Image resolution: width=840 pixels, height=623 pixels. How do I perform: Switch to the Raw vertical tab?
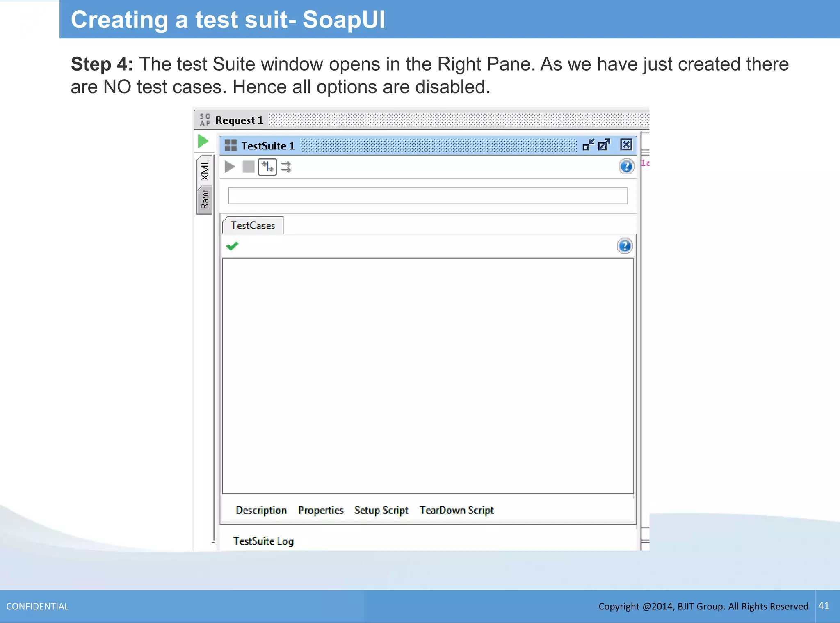[x=205, y=200]
